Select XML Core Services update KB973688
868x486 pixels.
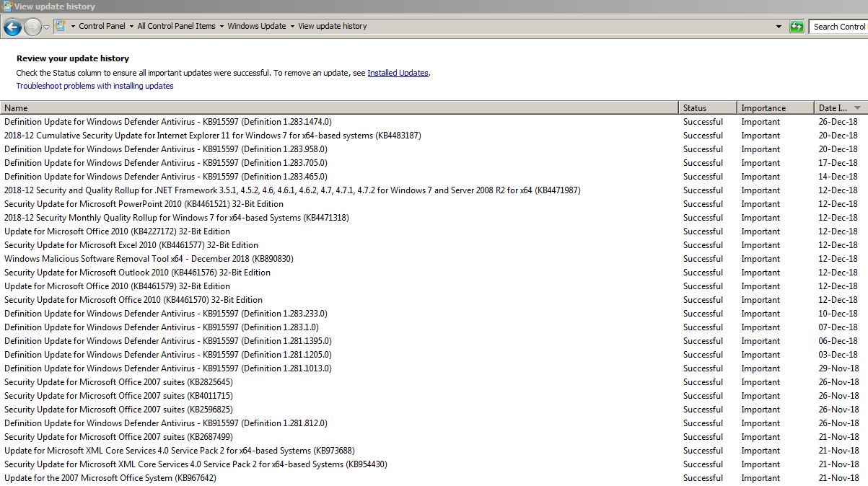click(x=433, y=451)
